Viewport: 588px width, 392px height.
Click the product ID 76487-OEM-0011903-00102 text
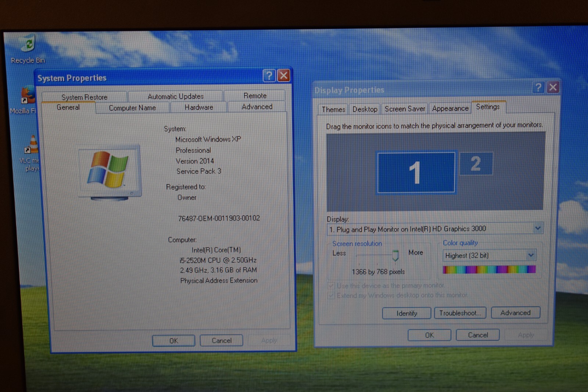219,218
